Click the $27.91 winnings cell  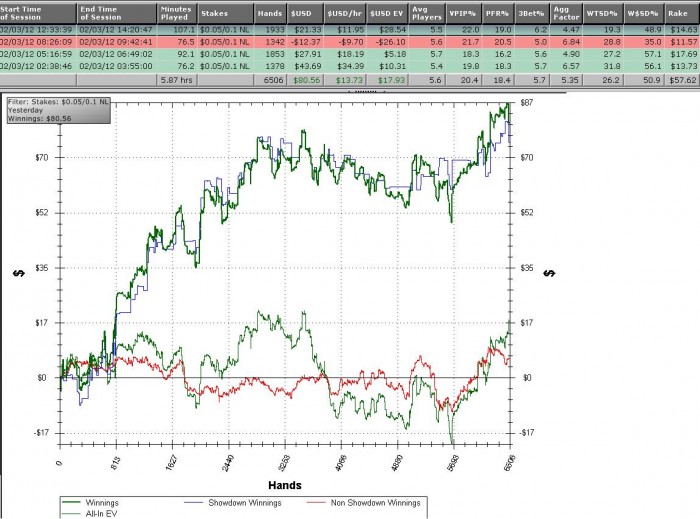305,54
